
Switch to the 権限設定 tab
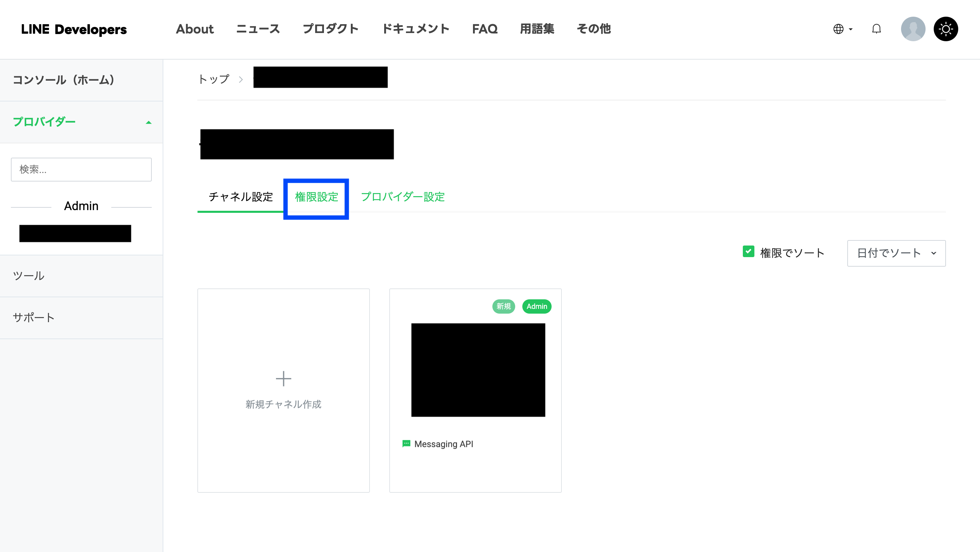click(316, 197)
